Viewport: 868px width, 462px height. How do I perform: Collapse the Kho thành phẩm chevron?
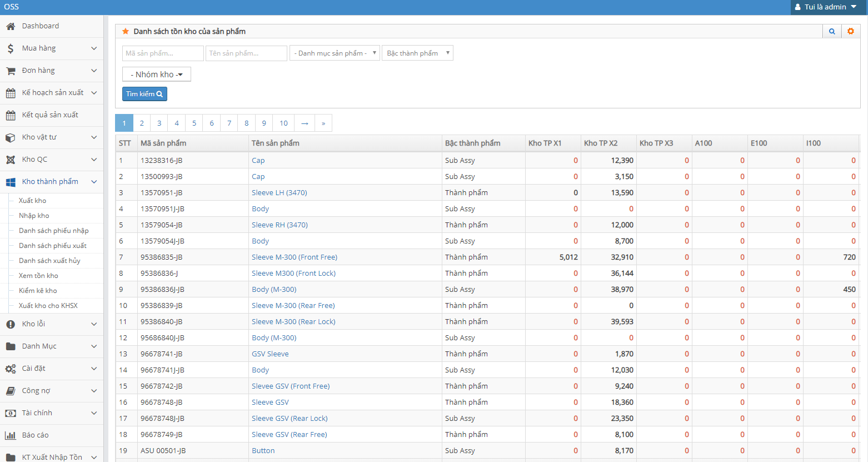click(x=94, y=182)
